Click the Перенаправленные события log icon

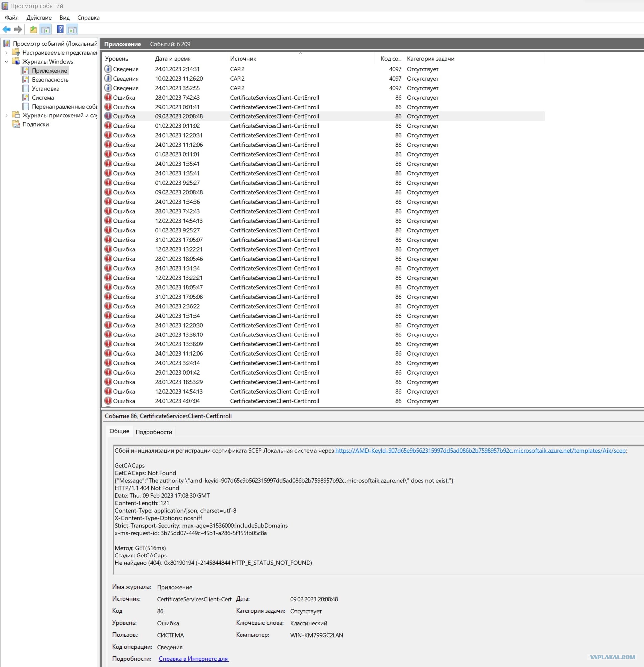[26, 106]
